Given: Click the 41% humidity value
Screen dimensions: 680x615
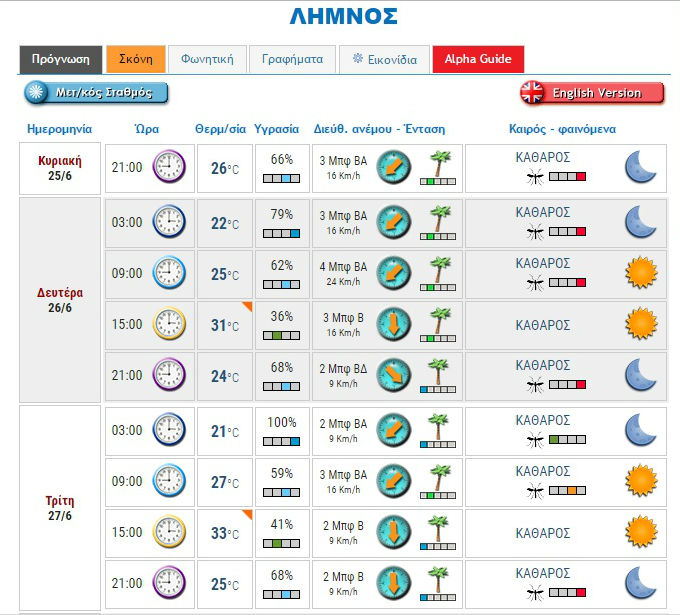Looking at the screenshot, I should pyautogui.click(x=281, y=524).
